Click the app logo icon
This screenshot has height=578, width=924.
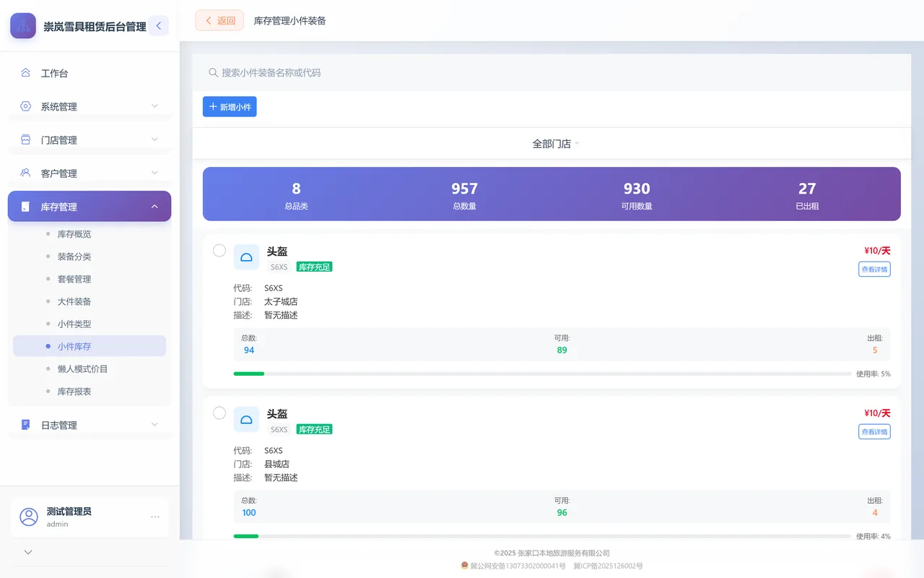(23, 26)
